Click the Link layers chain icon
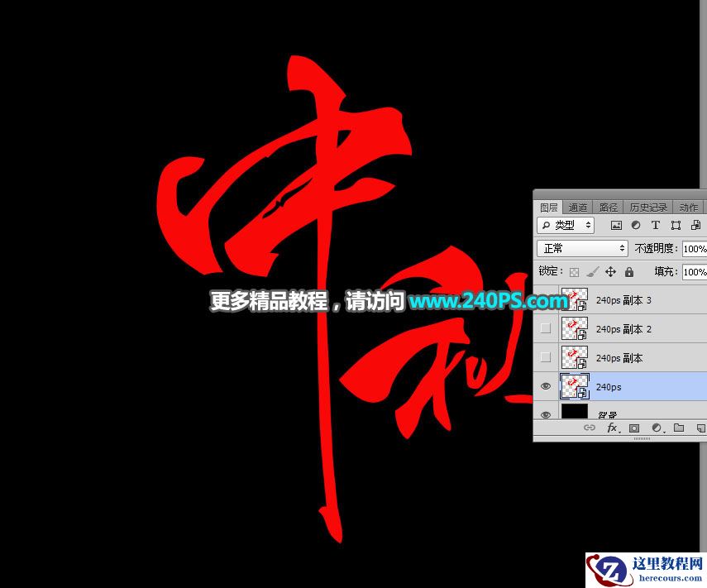The width and height of the screenshot is (707, 588). point(590,428)
